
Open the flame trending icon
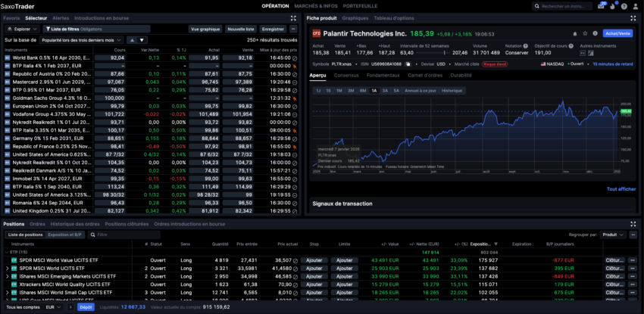(613, 6)
